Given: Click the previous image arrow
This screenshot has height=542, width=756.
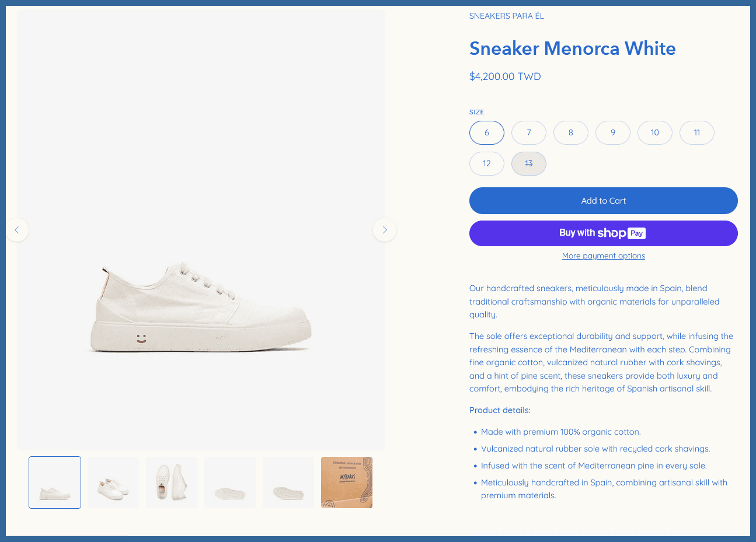Looking at the screenshot, I should [17, 230].
